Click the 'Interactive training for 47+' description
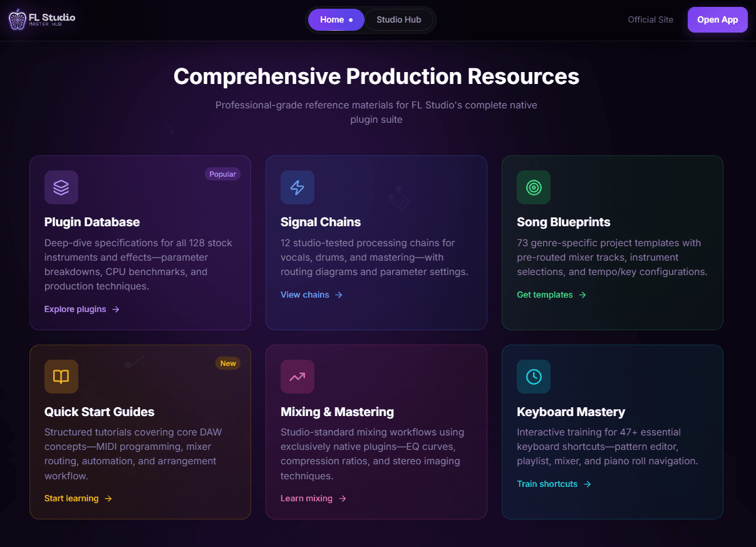The image size is (756, 547). coord(608,446)
